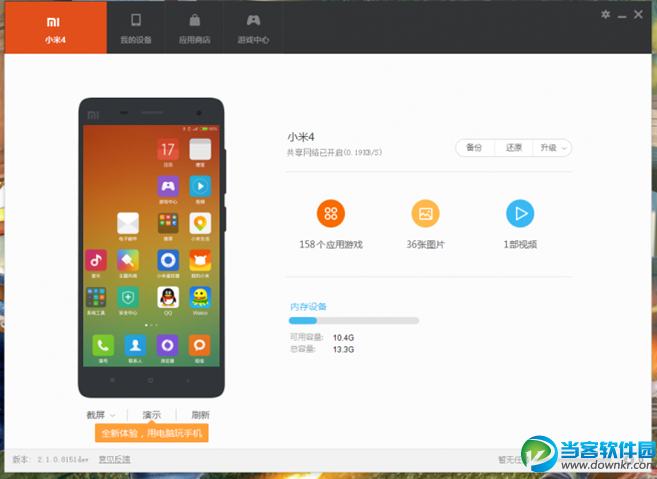Minimize the Mi assistant window
This screenshot has width=657, height=479.
click(x=622, y=16)
